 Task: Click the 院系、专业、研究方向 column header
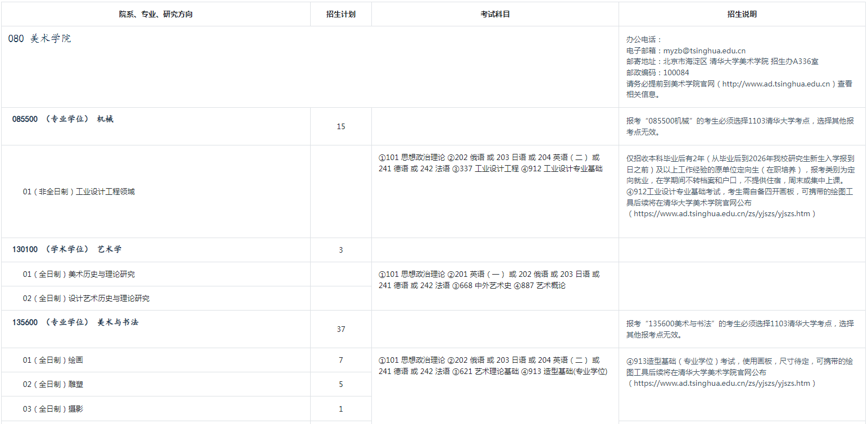(156, 14)
